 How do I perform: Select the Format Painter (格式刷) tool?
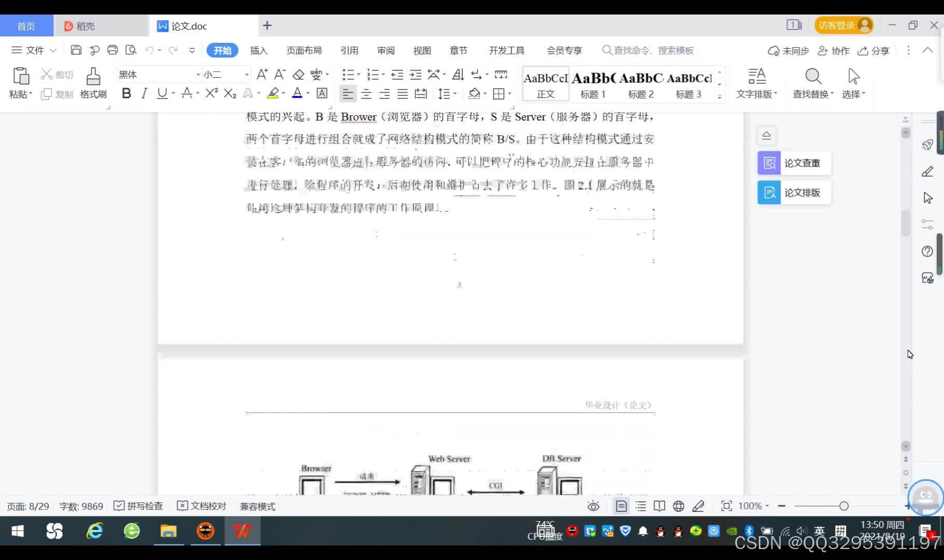point(93,83)
